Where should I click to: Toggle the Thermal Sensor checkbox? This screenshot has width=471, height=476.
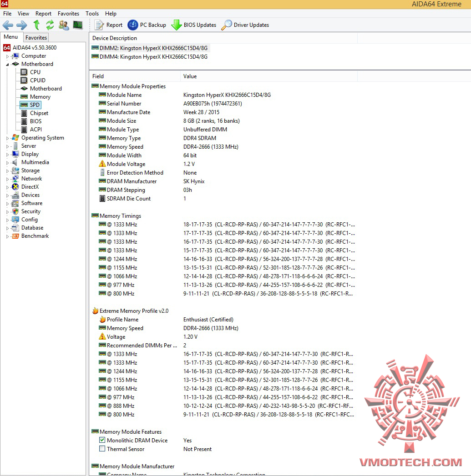[102, 449]
